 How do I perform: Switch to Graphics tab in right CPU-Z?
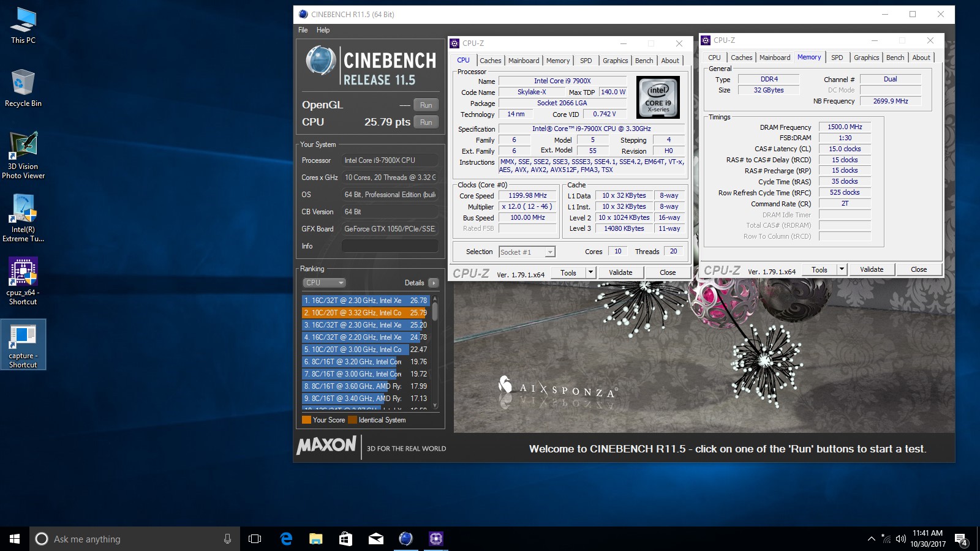(x=866, y=58)
